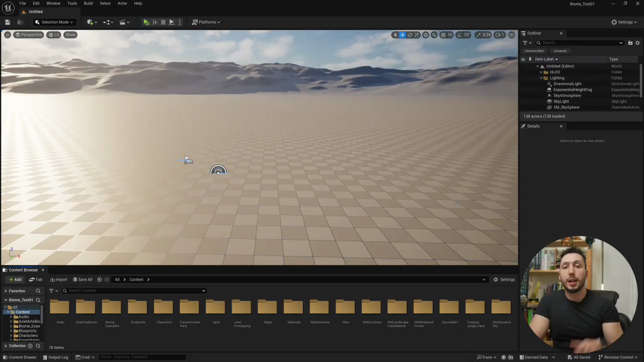Screen dimensions: 644x362
Task: Toggle grid location snapping
Action: pyautogui.click(x=443, y=35)
